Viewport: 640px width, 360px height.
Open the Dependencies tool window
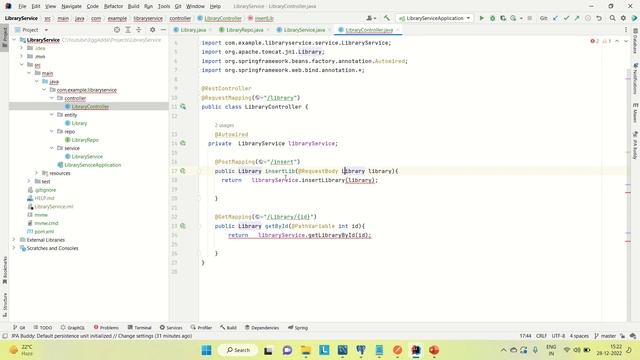click(x=262, y=327)
